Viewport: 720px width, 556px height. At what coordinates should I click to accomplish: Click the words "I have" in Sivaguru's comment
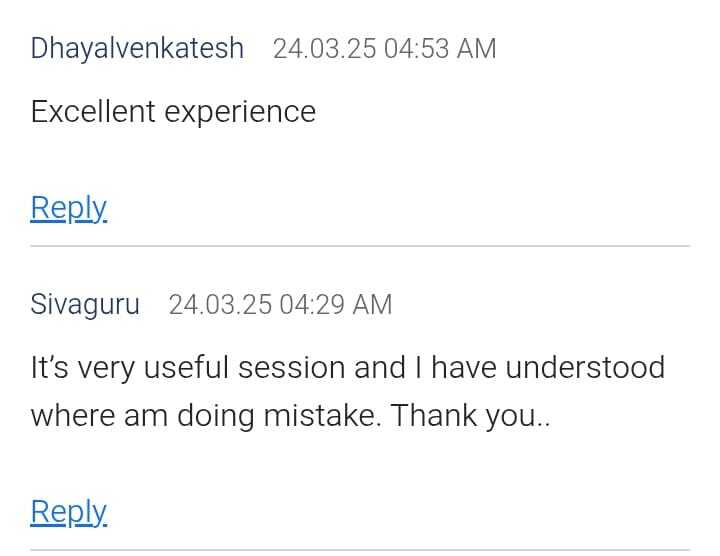456,367
